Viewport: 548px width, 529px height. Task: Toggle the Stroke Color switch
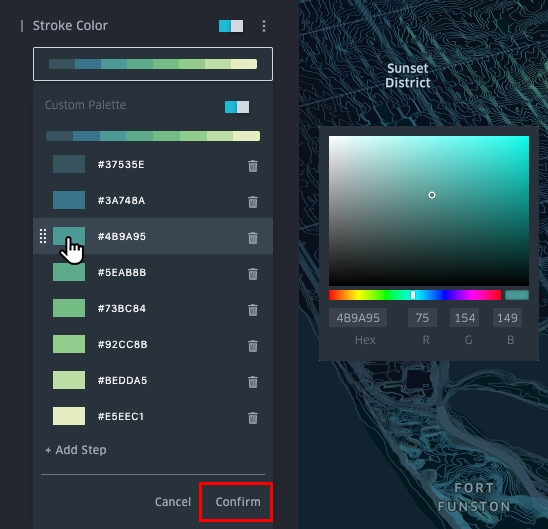(231, 26)
